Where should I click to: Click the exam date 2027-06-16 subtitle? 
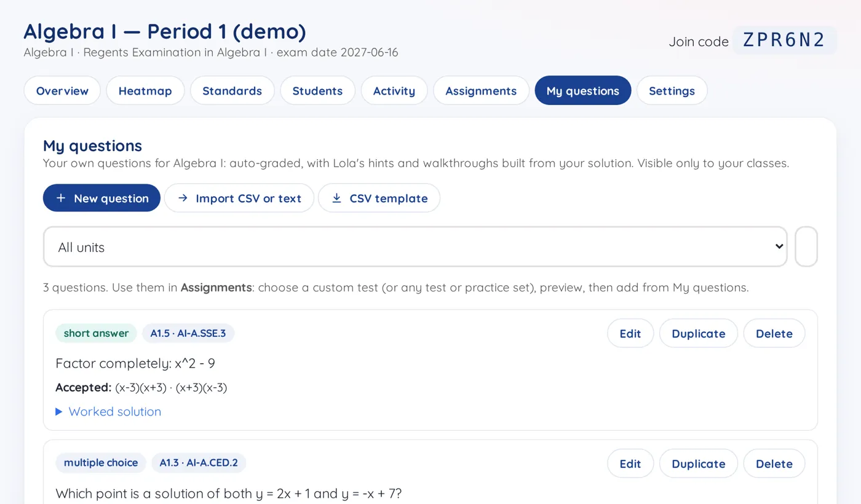click(338, 52)
